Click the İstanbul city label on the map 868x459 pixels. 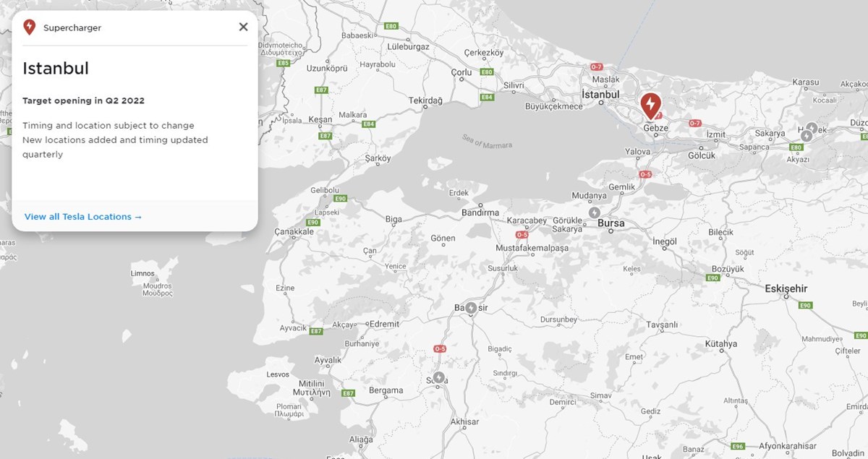[x=601, y=95]
